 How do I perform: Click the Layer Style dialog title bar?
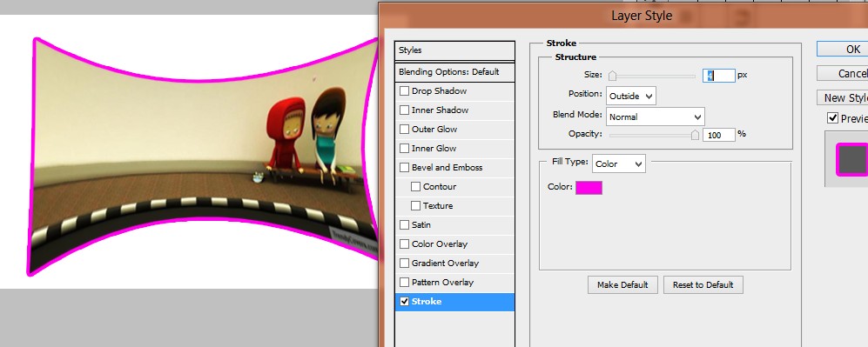pos(623,15)
